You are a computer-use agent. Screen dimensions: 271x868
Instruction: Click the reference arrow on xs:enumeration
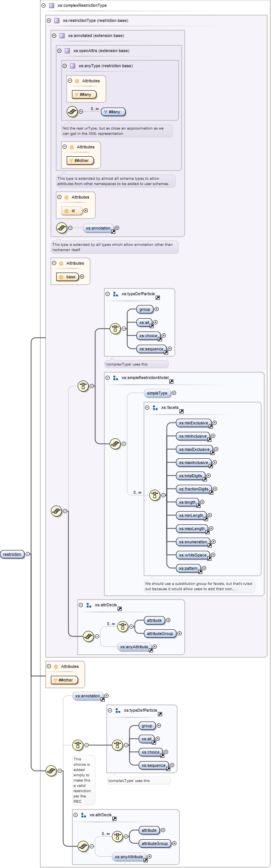pyautogui.click(x=210, y=546)
